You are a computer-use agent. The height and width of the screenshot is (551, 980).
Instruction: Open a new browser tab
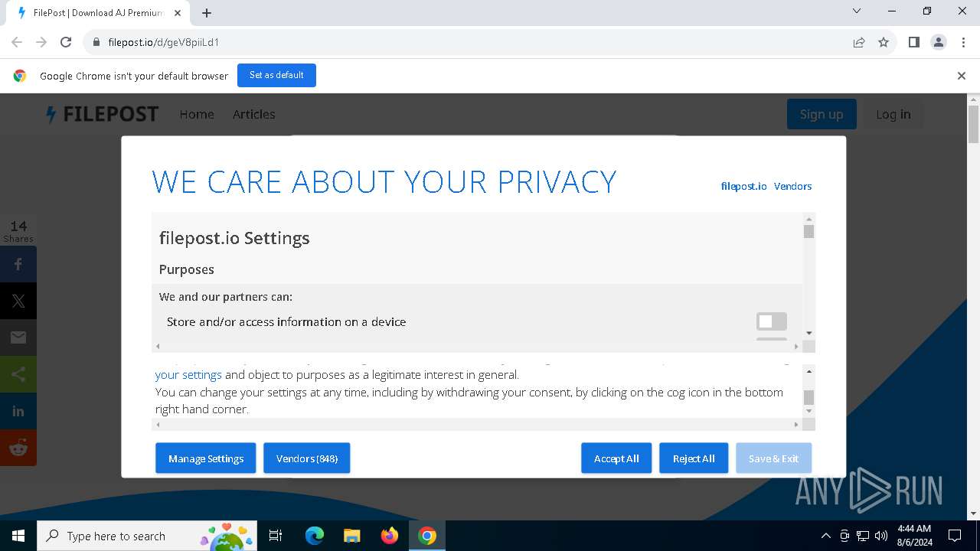tap(207, 12)
